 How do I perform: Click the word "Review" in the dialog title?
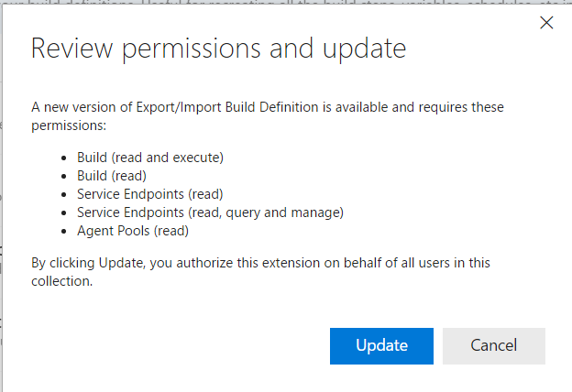pyautogui.click(x=70, y=49)
